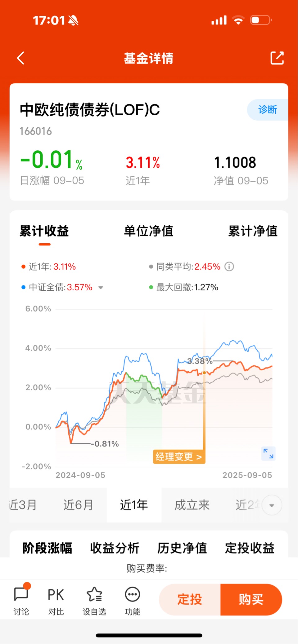
Task: Open the share icon in the header
Action: [x=277, y=58]
